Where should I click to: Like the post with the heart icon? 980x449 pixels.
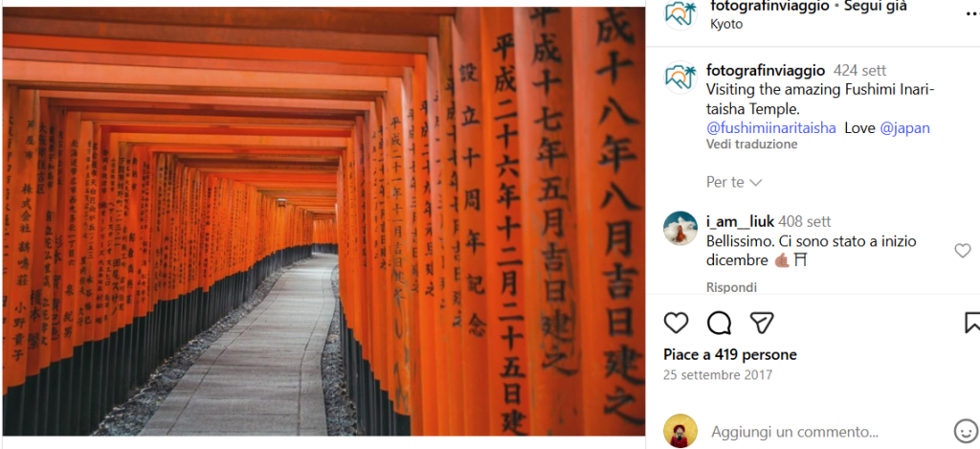coord(676,323)
